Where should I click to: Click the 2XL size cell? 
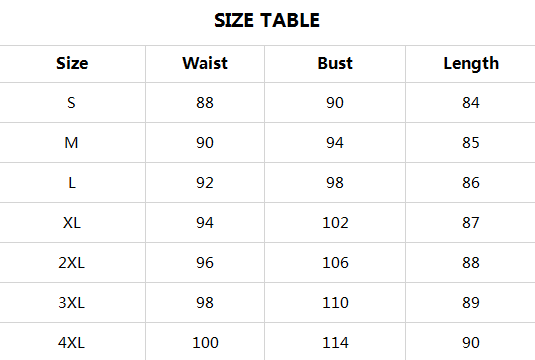click(71, 263)
